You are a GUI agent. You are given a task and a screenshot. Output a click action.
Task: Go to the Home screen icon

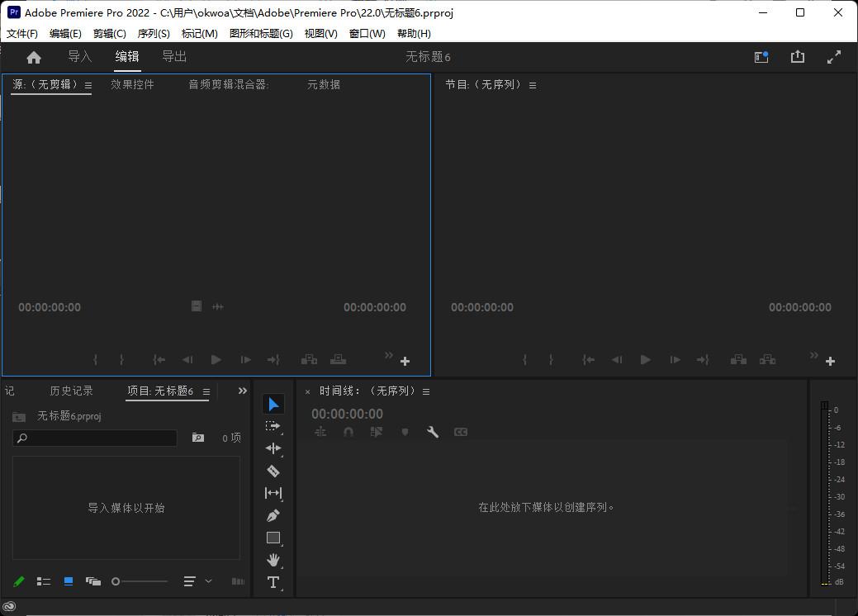[x=34, y=58]
